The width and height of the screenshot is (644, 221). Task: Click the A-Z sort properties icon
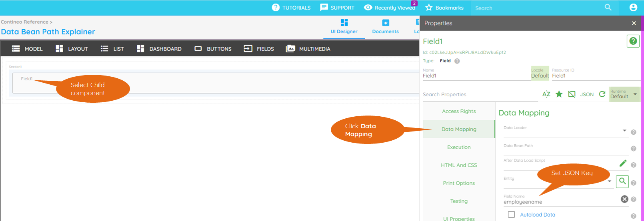(546, 94)
